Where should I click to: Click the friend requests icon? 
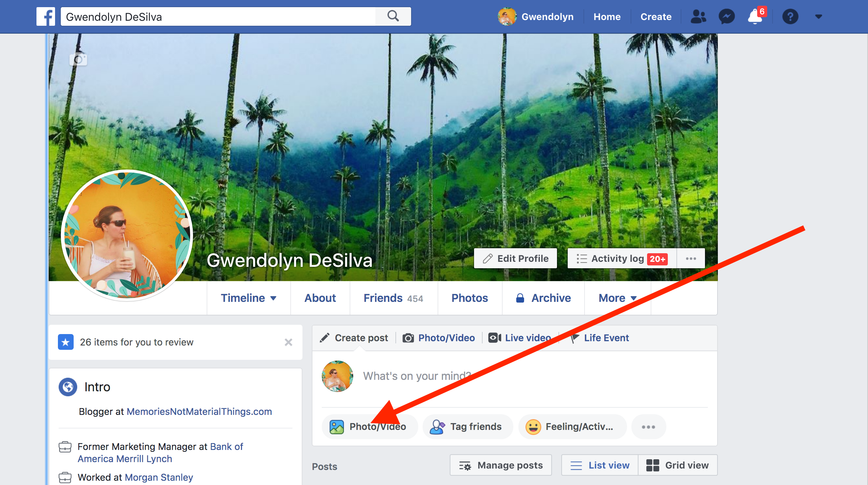(699, 16)
